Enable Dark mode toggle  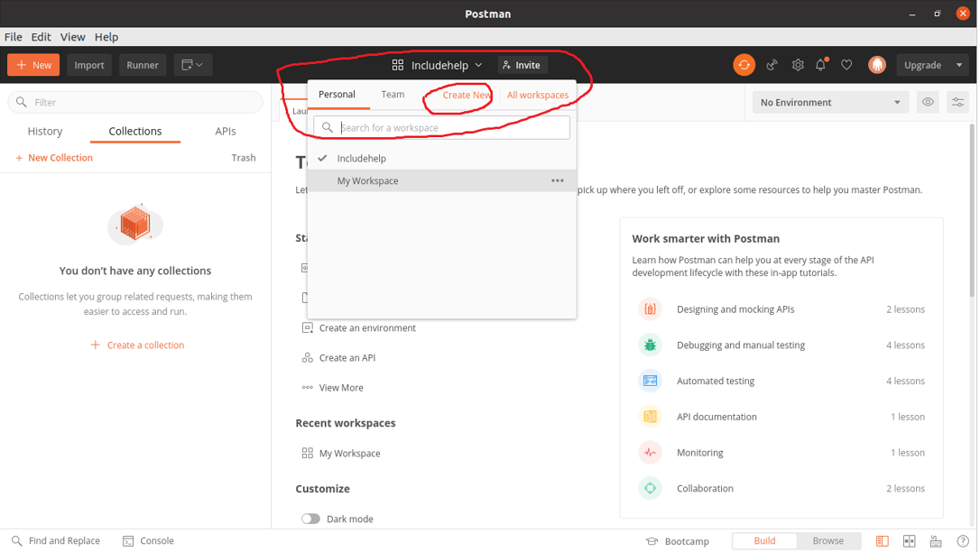310,519
